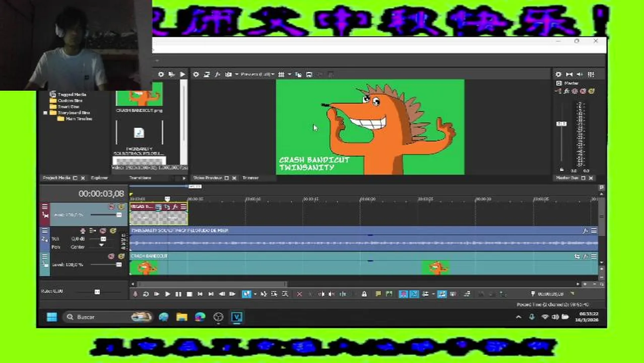Toggle lock icon in editing toolbar
This screenshot has width=644, height=363.
pyautogui.click(x=364, y=294)
